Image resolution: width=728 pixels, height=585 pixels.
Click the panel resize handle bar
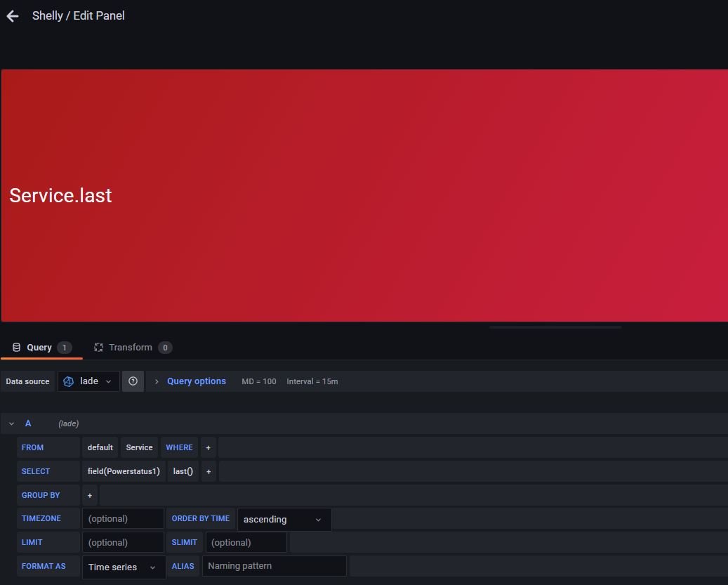[555, 327]
